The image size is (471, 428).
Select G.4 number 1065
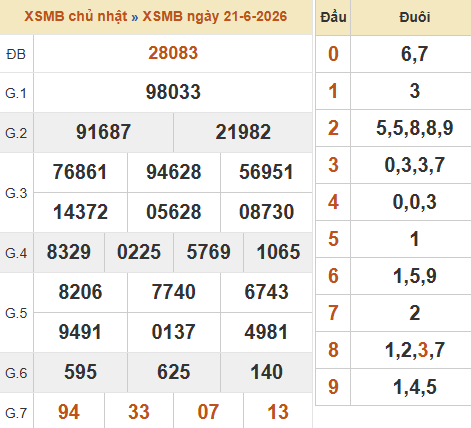tap(278, 252)
